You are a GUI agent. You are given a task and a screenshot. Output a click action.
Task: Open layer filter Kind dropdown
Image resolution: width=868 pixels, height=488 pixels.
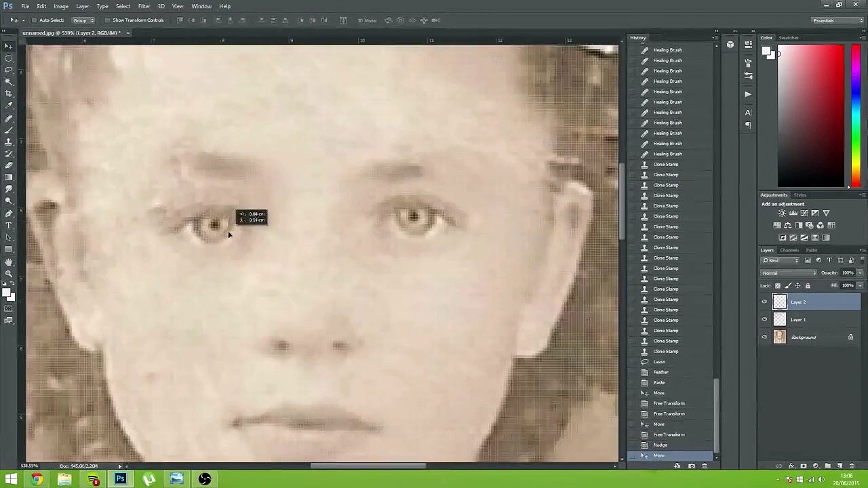click(x=780, y=260)
